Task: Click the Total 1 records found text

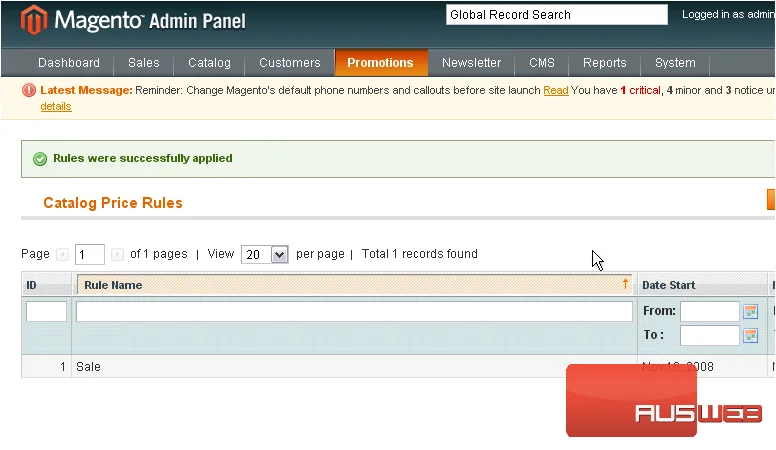Action: point(420,254)
